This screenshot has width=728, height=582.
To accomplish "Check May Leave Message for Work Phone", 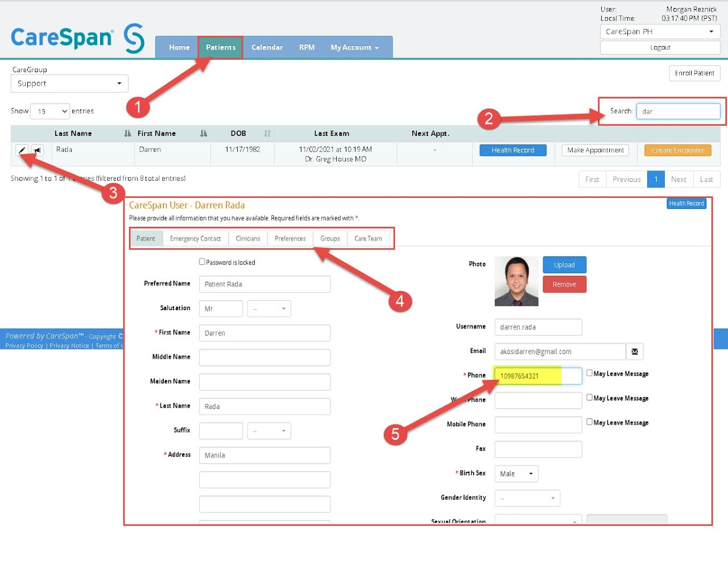I will [590, 398].
